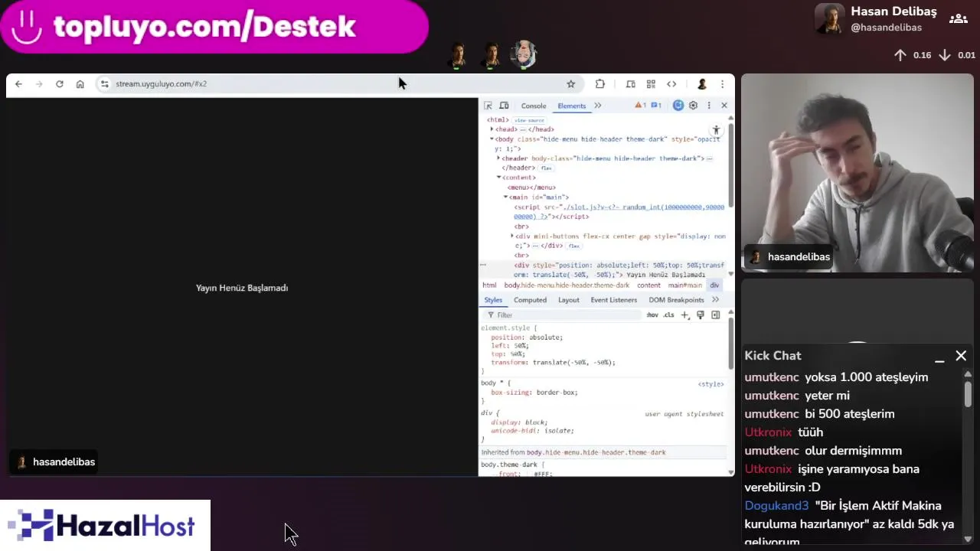The image size is (980, 551).
Task: Open the Layout sub-tab
Action: [x=569, y=300]
